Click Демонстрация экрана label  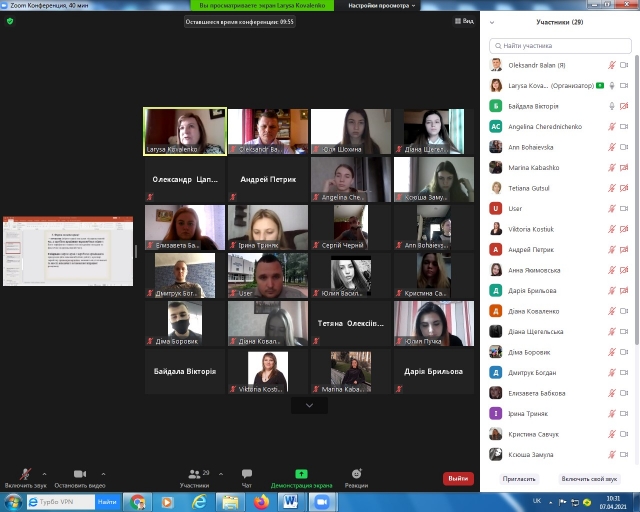301,485
